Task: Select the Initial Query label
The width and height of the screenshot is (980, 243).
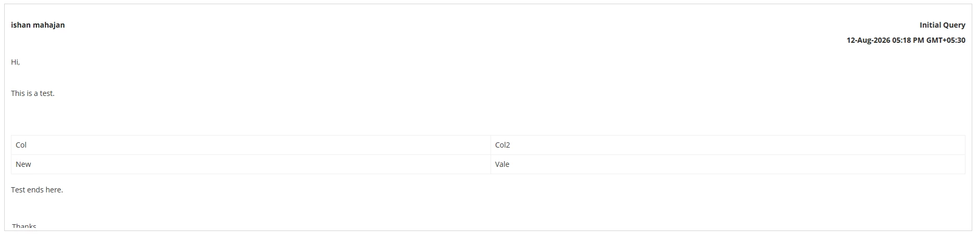Action: pos(942,25)
